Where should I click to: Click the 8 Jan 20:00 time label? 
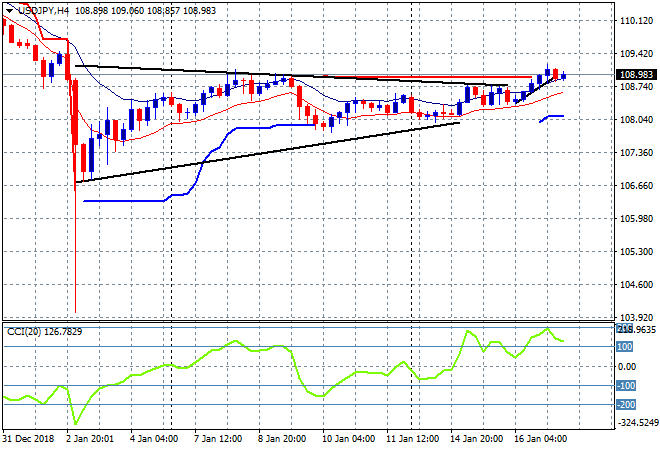(x=282, y=439)
